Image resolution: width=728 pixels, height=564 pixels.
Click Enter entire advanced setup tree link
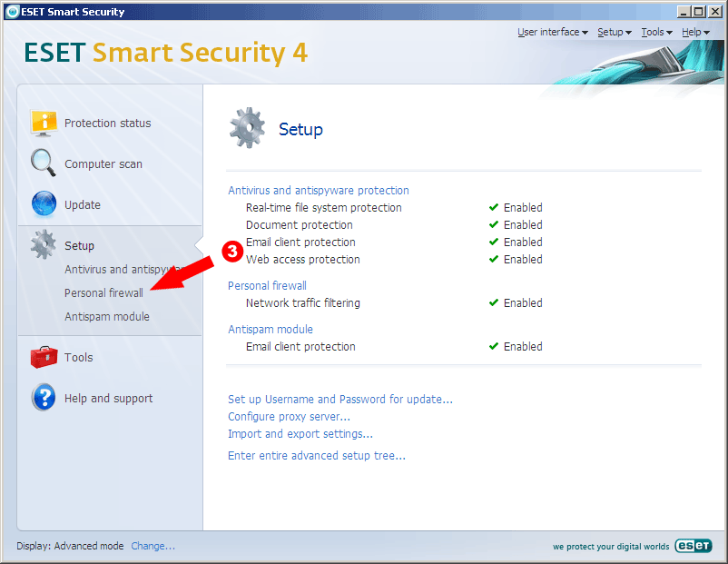point(317,456)
